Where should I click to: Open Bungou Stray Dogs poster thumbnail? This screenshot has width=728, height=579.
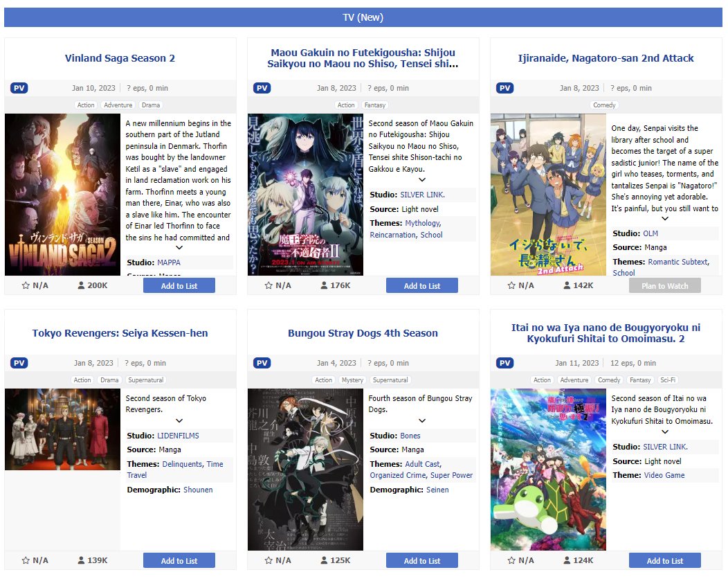[x=305, y=470]
